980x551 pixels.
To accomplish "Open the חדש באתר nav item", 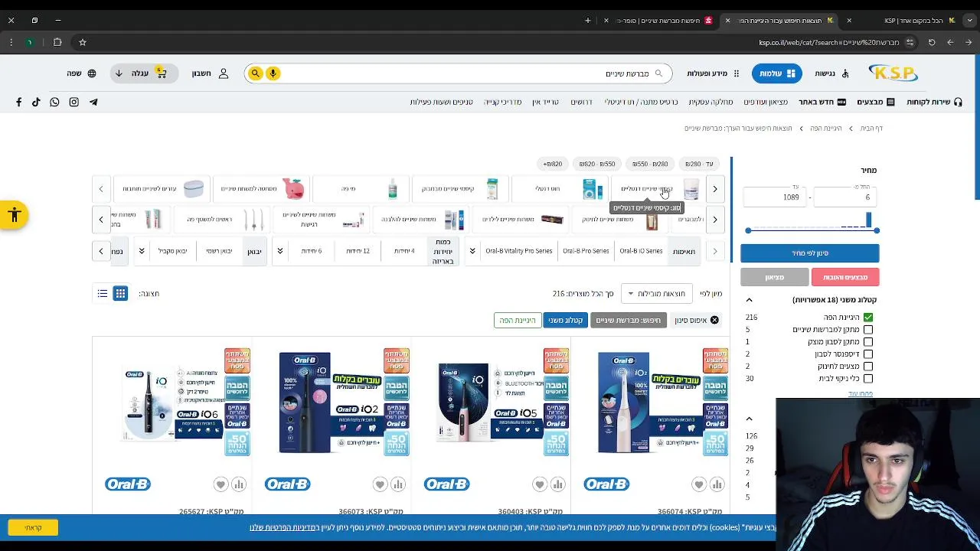I will pyautogui.click(x=822, y=102).
